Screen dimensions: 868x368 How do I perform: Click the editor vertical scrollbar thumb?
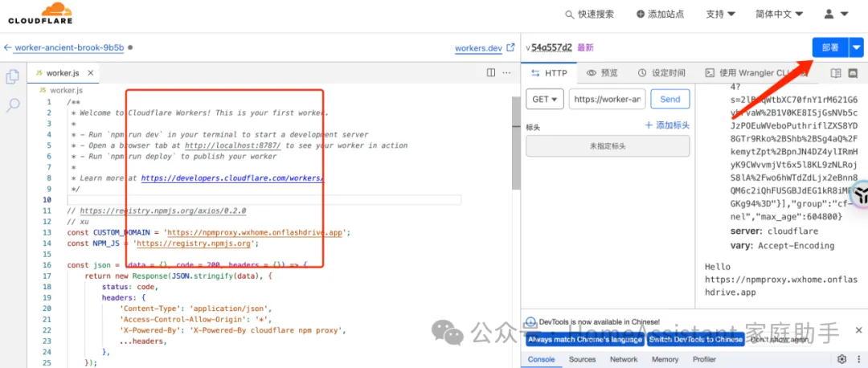(516, 143)
